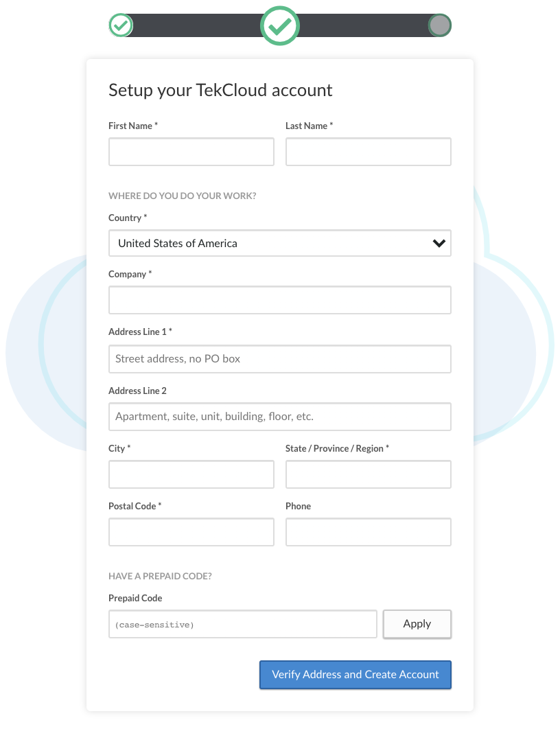Image resolution: width=560 pixels, height=729 pixels.
Task: Click the Setup your TekCloud account heading
Action: 220,90
